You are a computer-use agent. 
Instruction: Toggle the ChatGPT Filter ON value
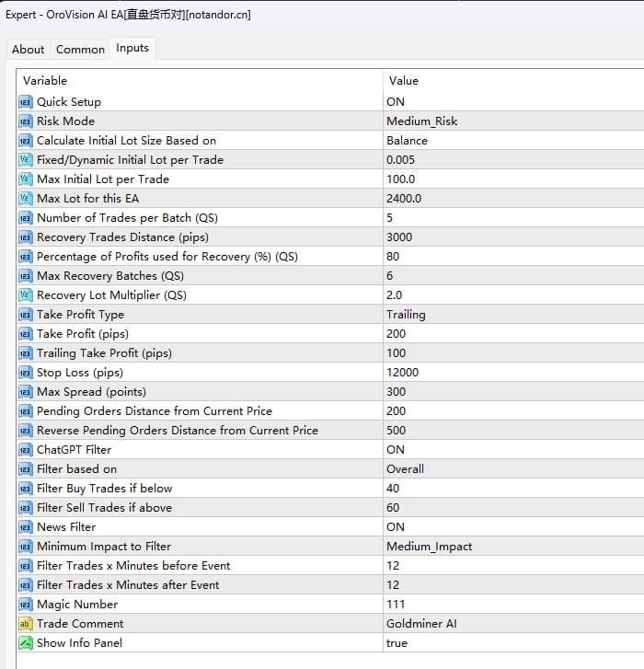click(x=396, y=450)
